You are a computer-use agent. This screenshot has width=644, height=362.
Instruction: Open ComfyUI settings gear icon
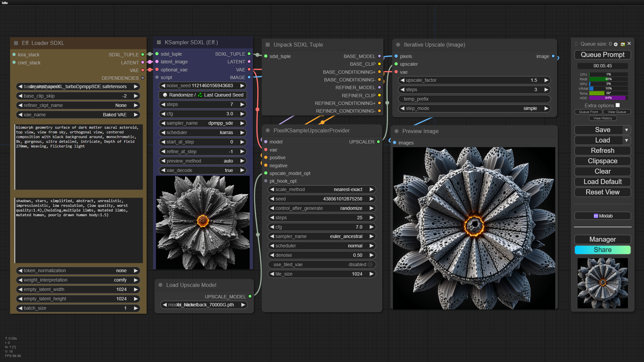coord(615,44)
